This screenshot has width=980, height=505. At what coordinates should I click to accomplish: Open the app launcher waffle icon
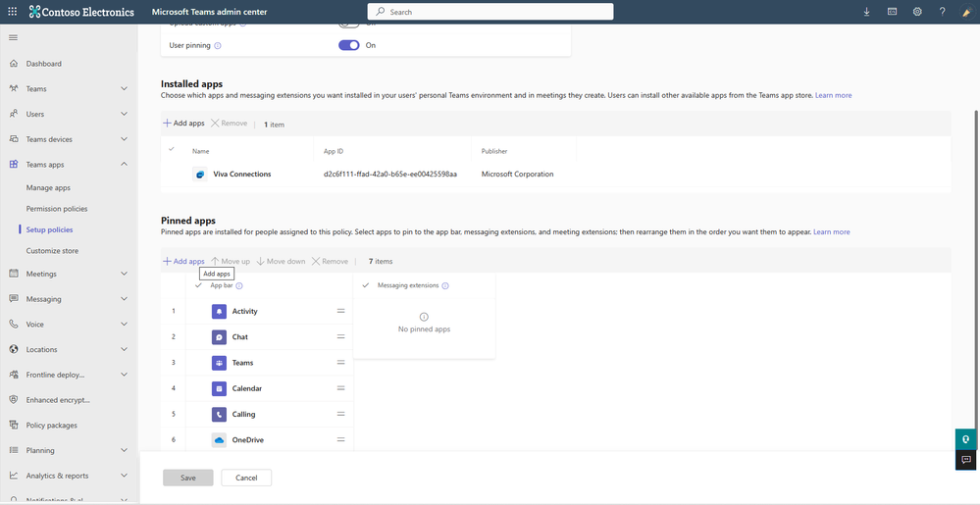click(13, 12)
